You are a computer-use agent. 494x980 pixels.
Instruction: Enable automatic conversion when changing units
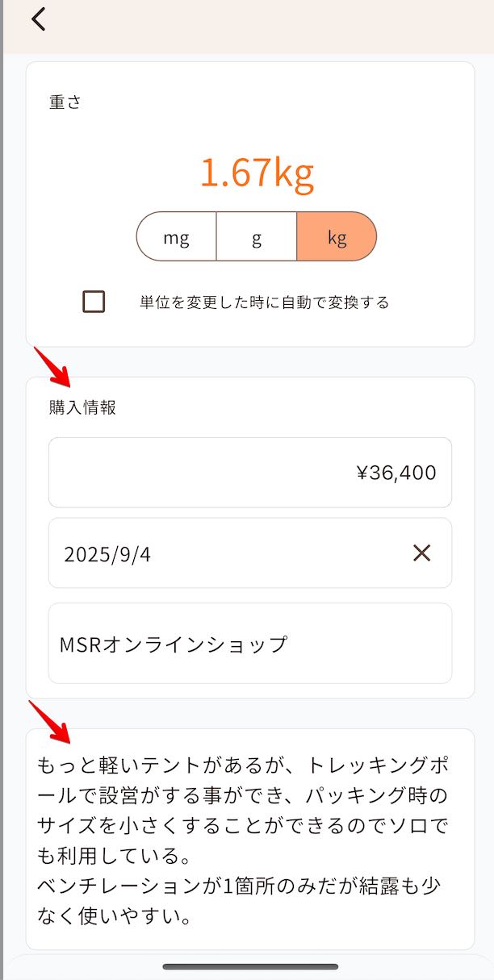[x=94, y=301]
